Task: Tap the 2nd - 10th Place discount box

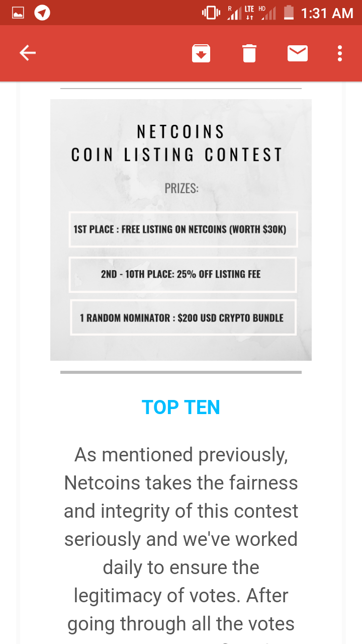Action: pos(183,274)
